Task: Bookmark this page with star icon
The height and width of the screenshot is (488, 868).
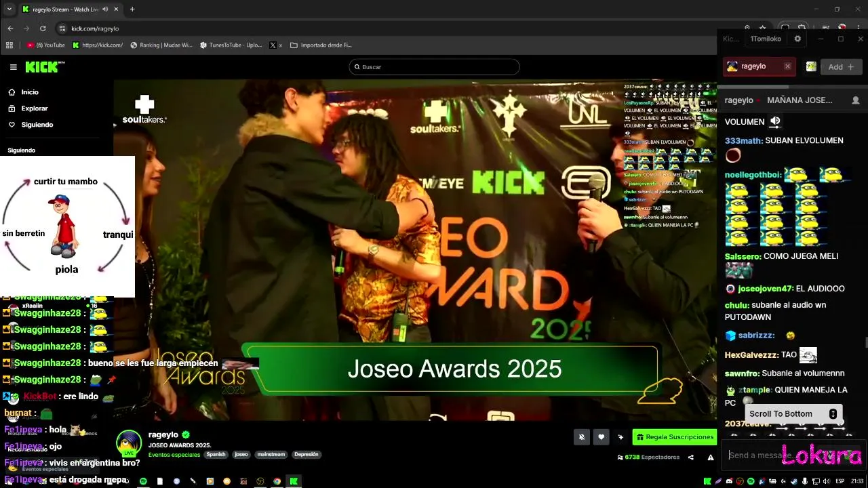Action: point(763,28)
